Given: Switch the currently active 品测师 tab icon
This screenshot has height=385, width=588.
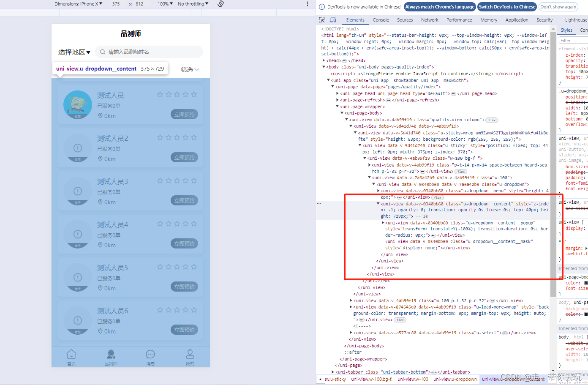Looking at the screenshot, I should (111, 354).
